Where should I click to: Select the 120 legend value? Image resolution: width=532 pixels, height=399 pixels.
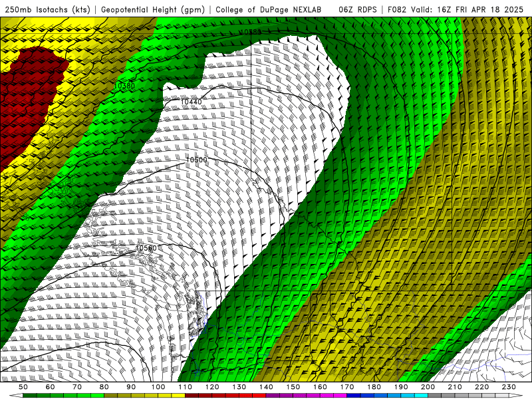click(x=212, y=387)
